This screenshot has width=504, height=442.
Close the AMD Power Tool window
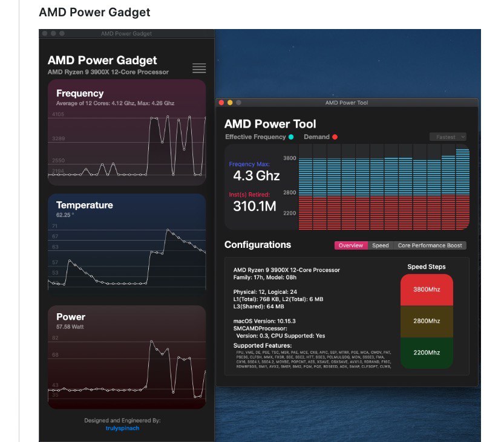click(221, 103)
